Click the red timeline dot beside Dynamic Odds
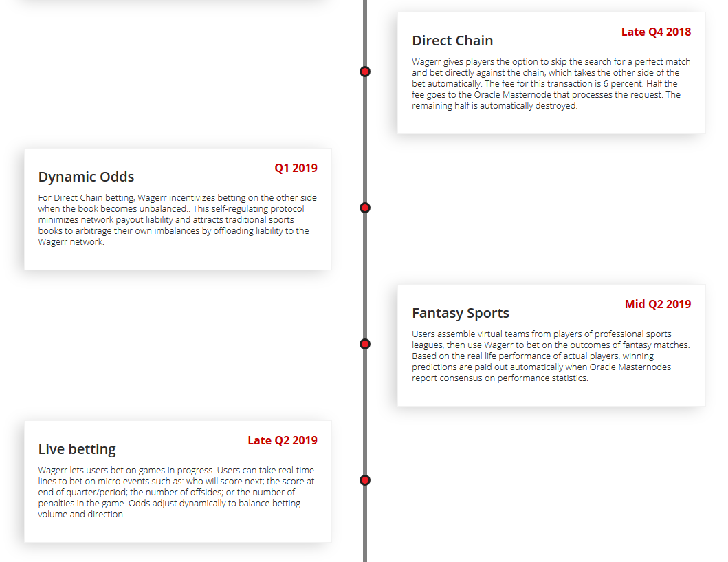Image resolution: width=728 pixels, height=562 pixels. point(365,208)
